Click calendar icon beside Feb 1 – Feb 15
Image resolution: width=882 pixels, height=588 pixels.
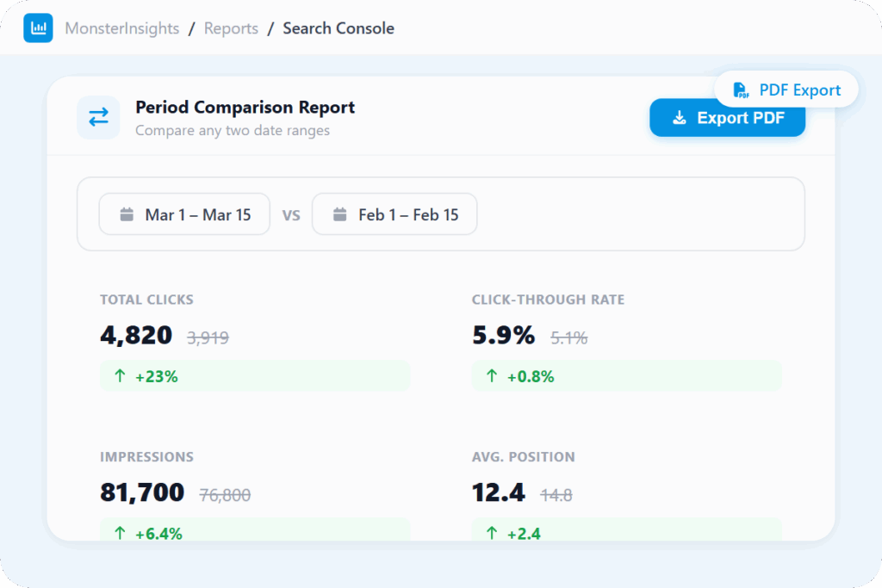tap(339, 214)
